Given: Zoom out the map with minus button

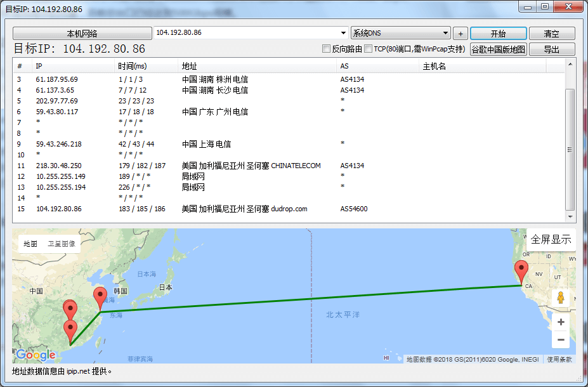Looking at the screenshot, I should 560,341.
